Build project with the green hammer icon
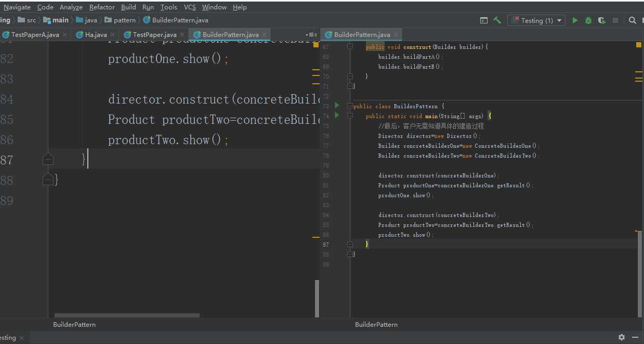The image size is (644, 344). pos(497,20)
